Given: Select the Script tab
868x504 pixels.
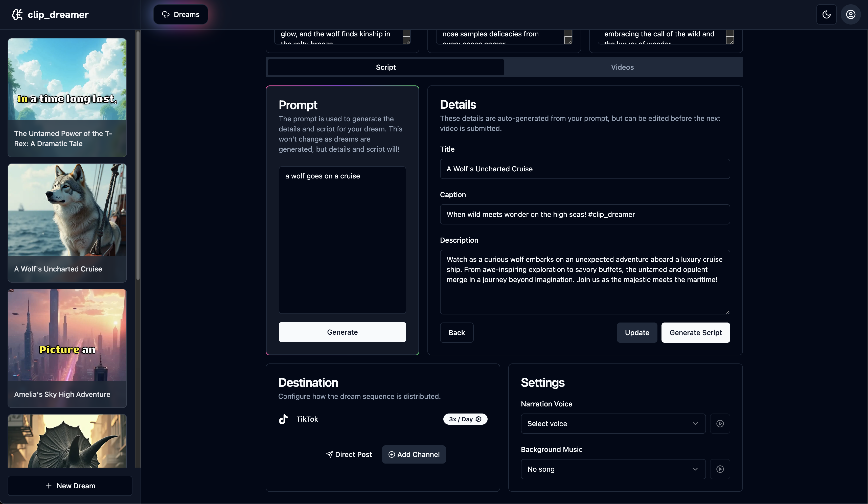Looking at the screenshot, I should point(386,67).
